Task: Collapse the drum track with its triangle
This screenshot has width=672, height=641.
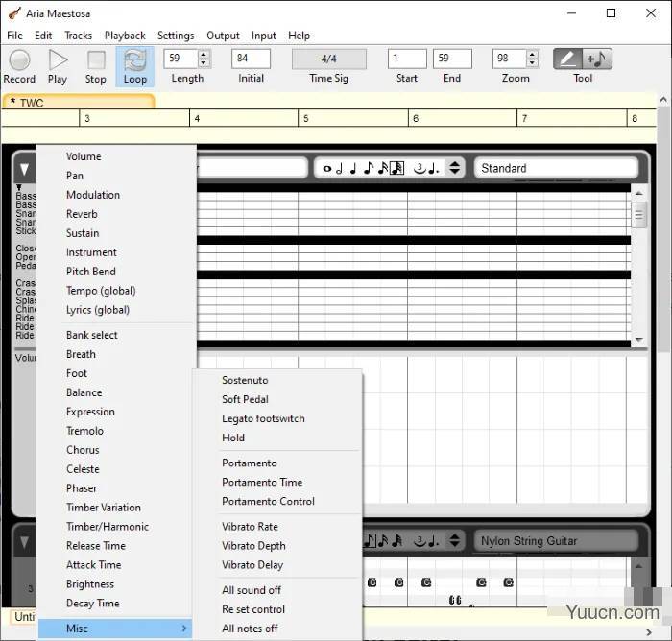Action: [24, 169]
